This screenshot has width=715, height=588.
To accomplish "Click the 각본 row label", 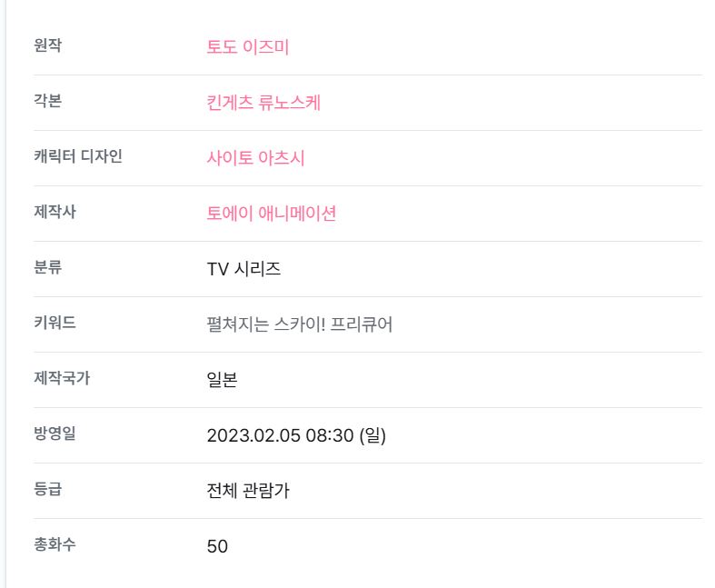I will click(x=47, y=100).
